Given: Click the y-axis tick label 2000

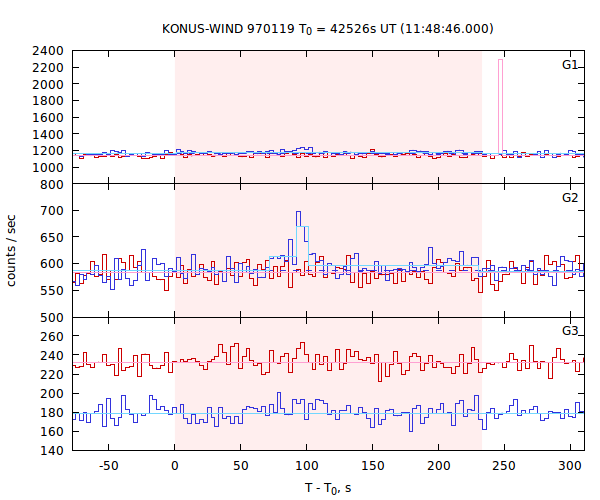Looking at the screenshot, I should click(48, 84).
